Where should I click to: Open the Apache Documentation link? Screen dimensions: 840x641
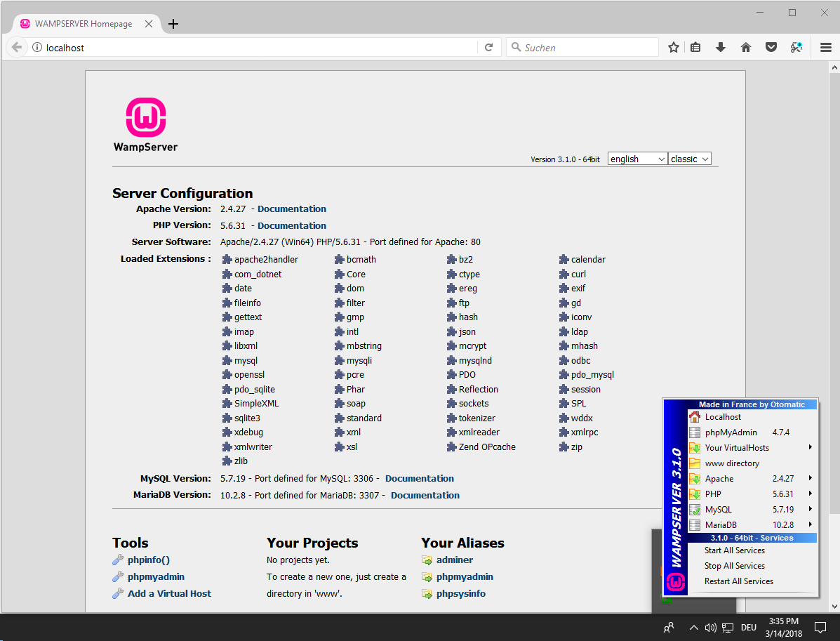pyautogui.click(x=292, y=209)
